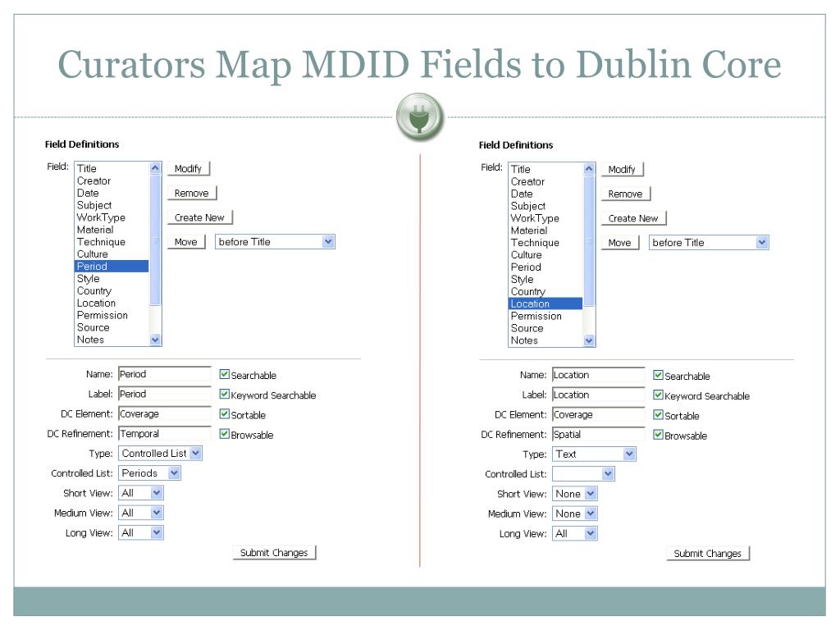Viewport: 840px width, 630px height.
Task: Select Technique in right Field list
Action: tap(546, 243)
